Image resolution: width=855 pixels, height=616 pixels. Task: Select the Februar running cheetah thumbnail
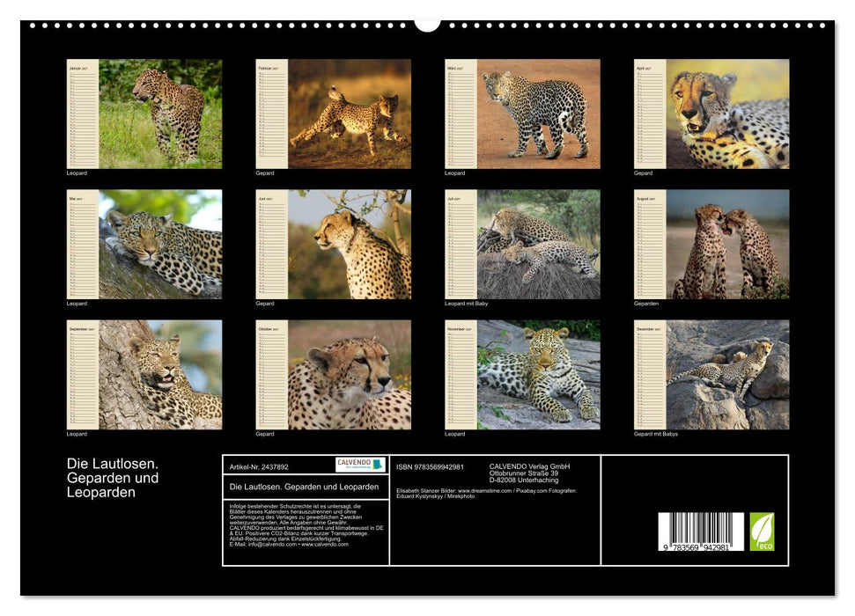pos(333,114)
